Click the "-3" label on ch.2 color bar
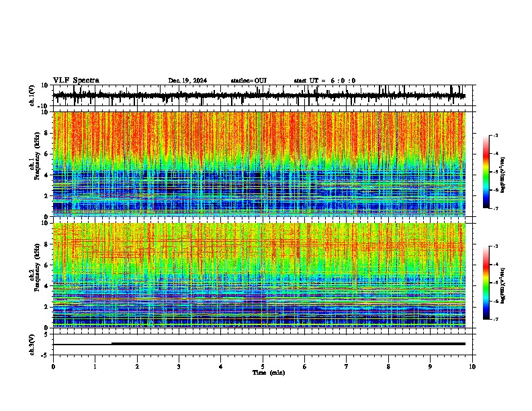Screen dimensions: 532x411 pos(496,246)
